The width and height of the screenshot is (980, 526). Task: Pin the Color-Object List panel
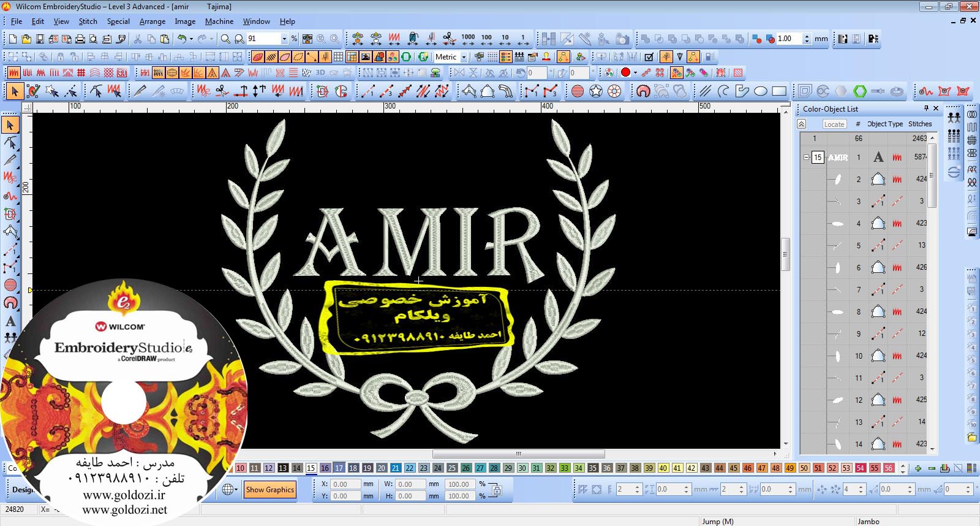(x=926, y=109)
